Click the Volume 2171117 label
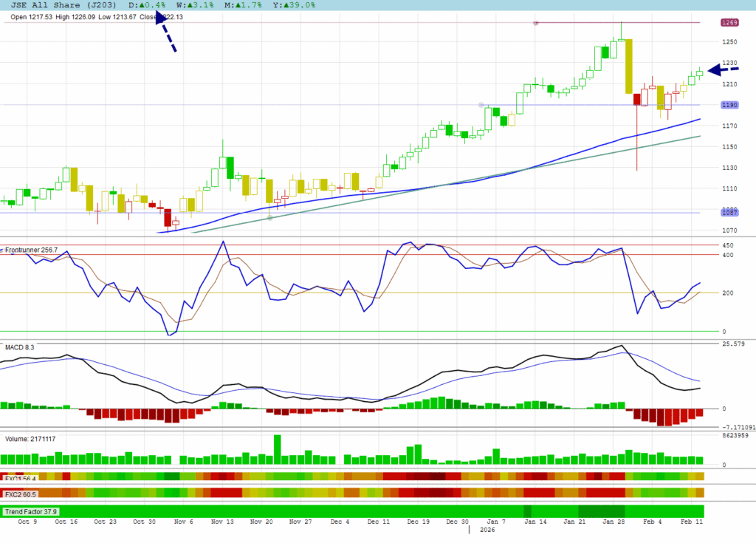This screenshot has height=543, width=756. [30, 439]
